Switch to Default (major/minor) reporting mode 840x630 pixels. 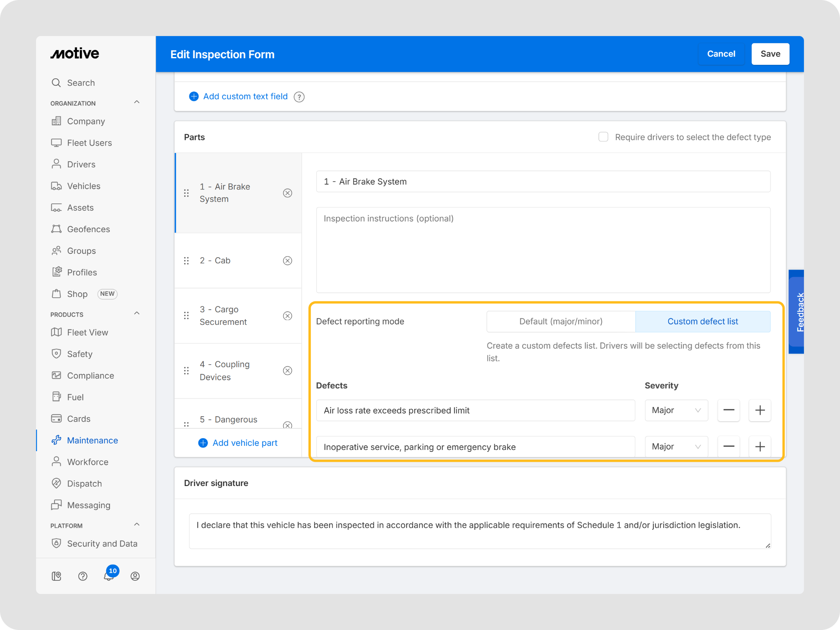coord(561,321)
